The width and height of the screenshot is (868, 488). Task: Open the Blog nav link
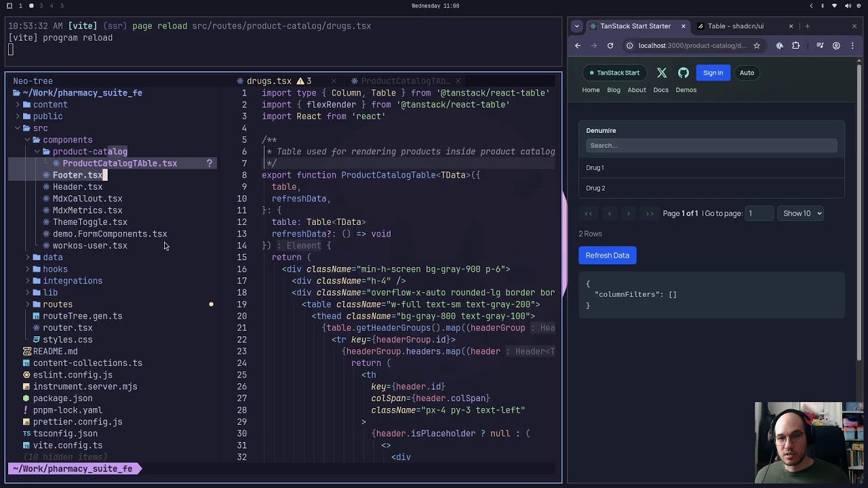(614, 89)
